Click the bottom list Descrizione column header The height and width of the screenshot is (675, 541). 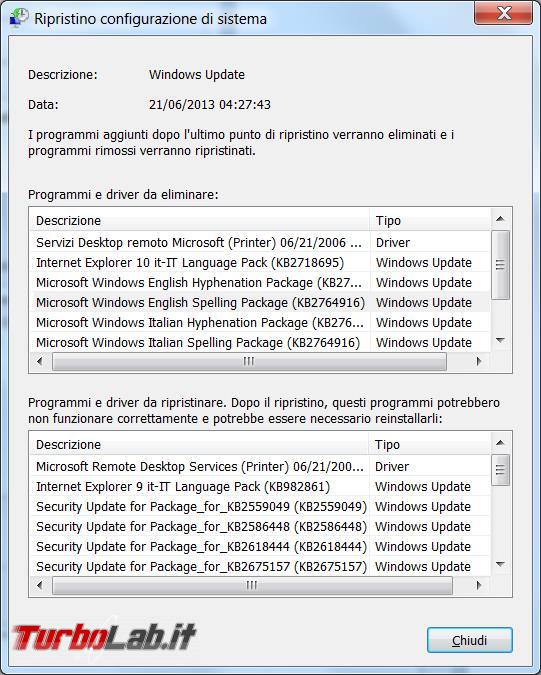[199, 444]
